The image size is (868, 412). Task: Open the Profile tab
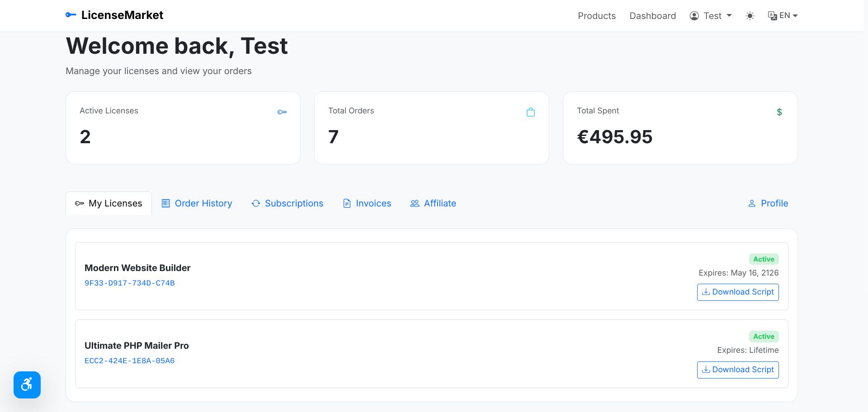(x=768, y=203)
